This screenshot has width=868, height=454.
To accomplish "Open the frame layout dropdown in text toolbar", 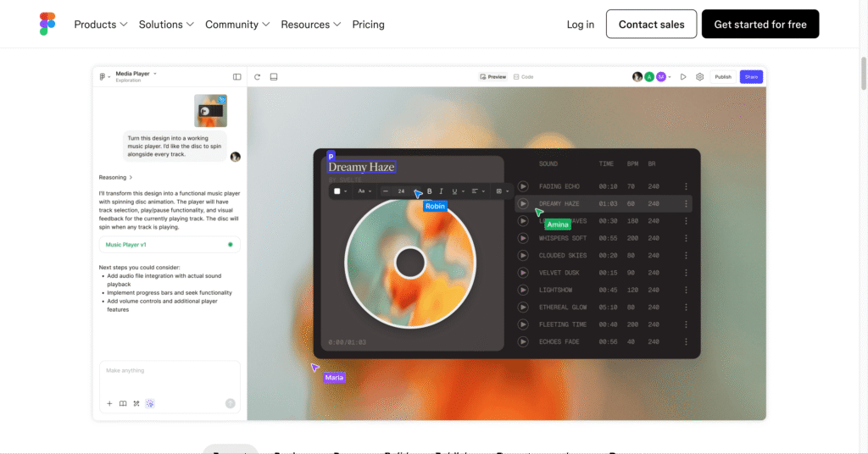I will [x=502, y=191].
